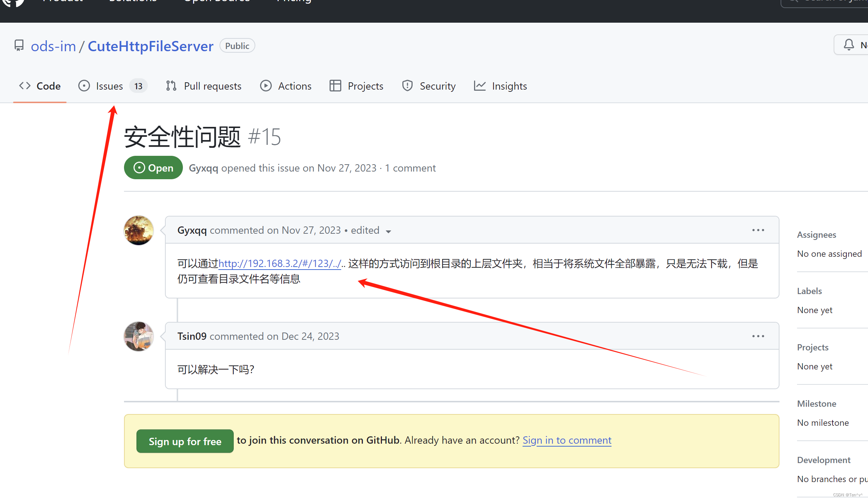
Task: Click the 1 comment count text
Action: [x=410, y=168]
